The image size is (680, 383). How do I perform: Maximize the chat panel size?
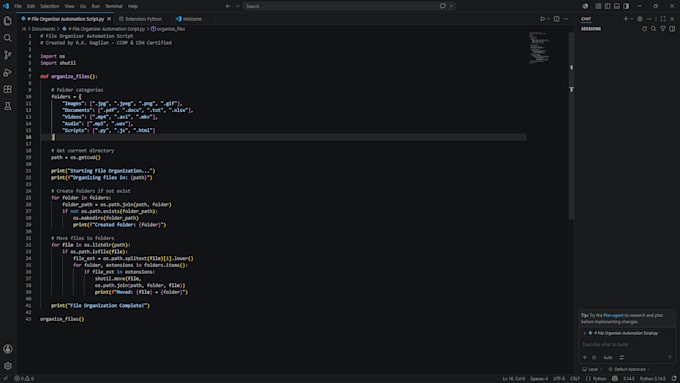[663, 19]
